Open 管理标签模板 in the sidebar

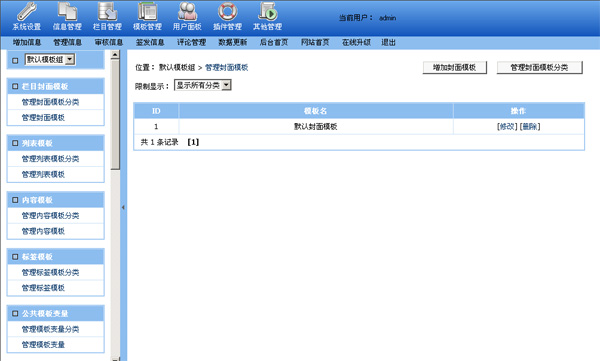tap(43, 287)
